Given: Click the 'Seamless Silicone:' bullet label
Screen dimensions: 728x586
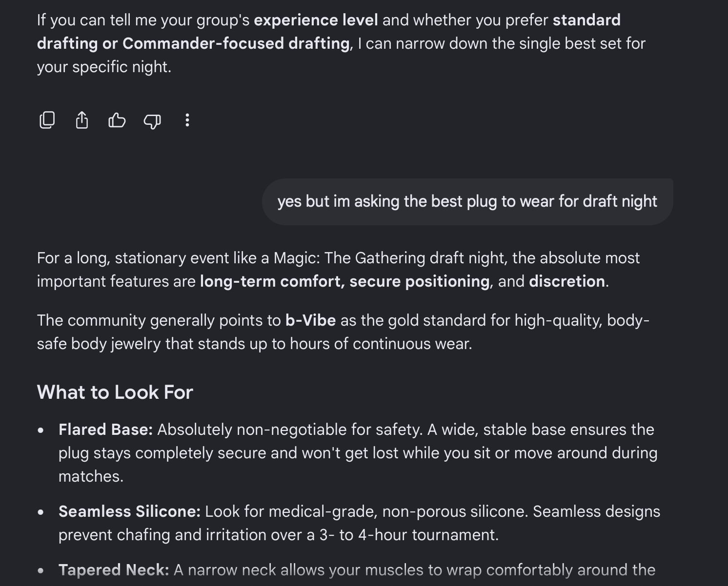Looking at the screenshot, I should point(130,511).
